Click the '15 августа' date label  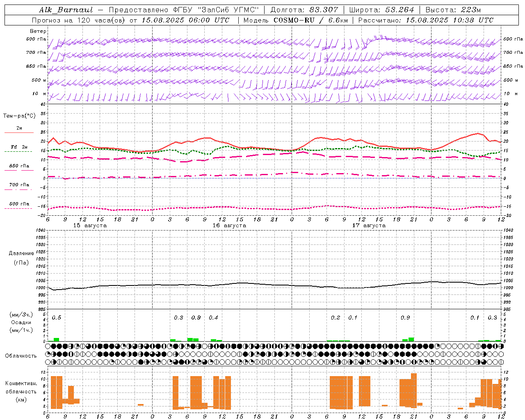coord(90,226)
